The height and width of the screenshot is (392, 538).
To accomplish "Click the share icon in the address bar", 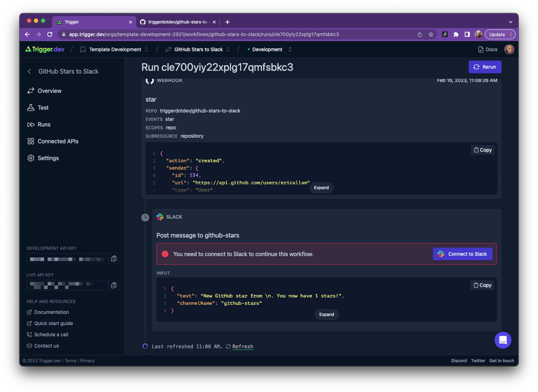I will (x=420, y=34).
